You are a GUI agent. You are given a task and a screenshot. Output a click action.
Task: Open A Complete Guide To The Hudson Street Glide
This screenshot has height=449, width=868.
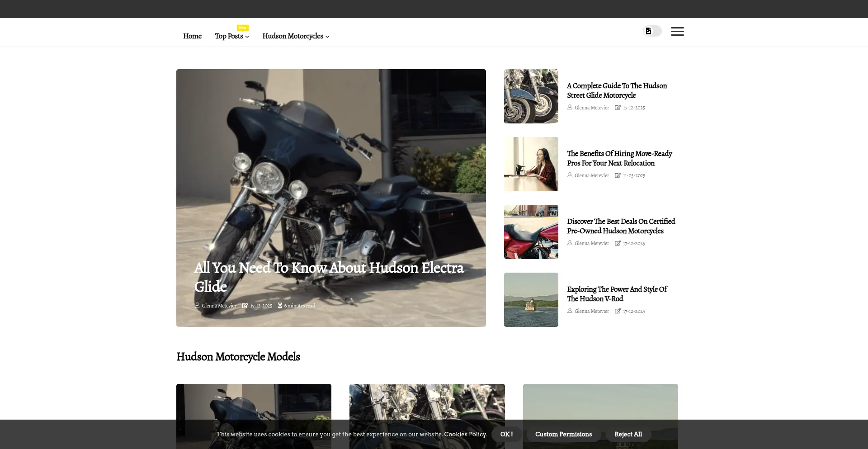point(617,90)
